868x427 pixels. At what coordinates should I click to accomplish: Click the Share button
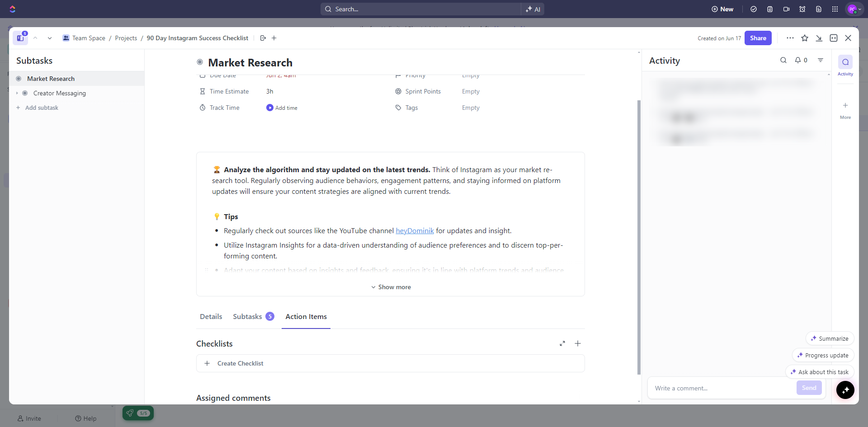click(x=758, y=38)
